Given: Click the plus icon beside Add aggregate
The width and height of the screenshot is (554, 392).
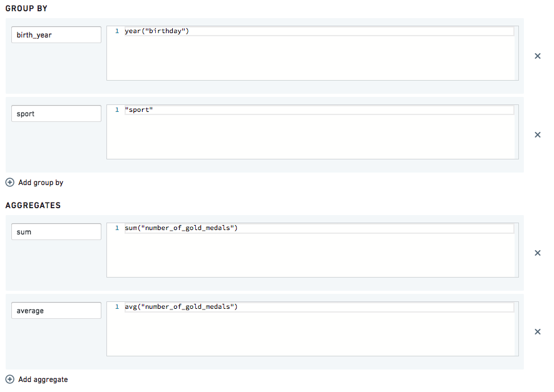Looking at the screenshot, I should coord(10,379).
